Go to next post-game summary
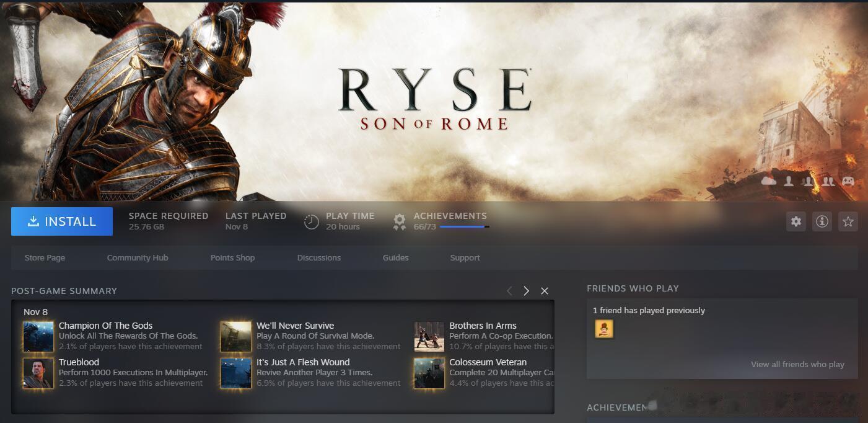Screen dimensions: 868x423 (x=526, y=291)
